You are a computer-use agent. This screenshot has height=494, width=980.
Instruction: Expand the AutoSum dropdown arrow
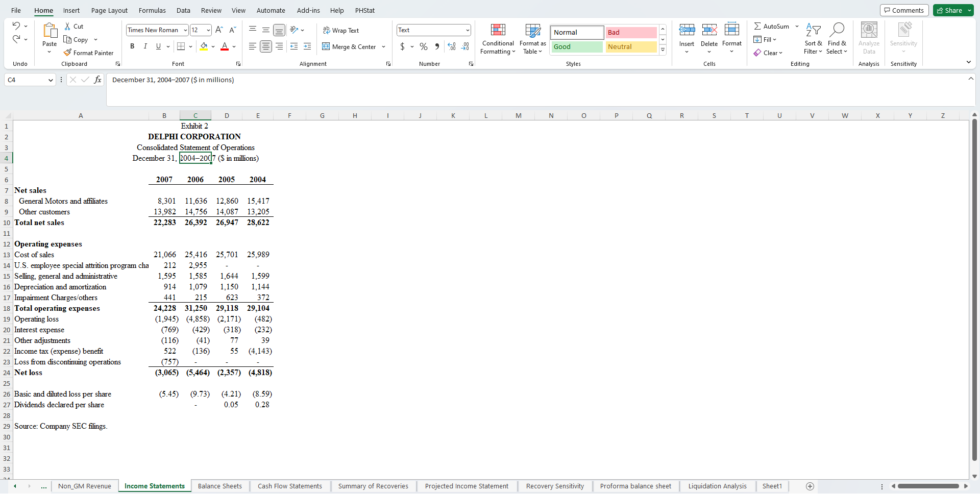797,26
